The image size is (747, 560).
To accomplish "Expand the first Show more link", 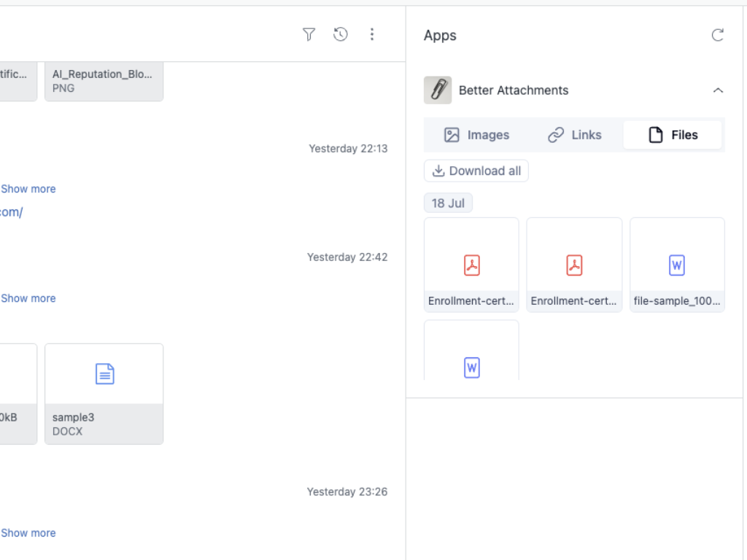I will [x=28, y=188].
